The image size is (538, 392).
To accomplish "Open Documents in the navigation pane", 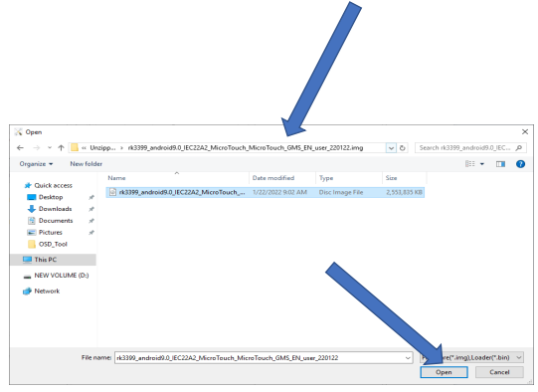I will (56, 221).
